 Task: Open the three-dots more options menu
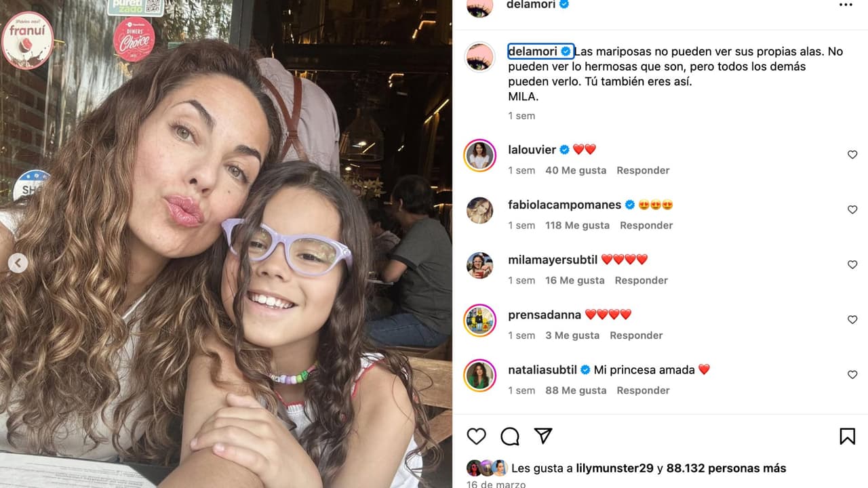[x=846, y=5]
